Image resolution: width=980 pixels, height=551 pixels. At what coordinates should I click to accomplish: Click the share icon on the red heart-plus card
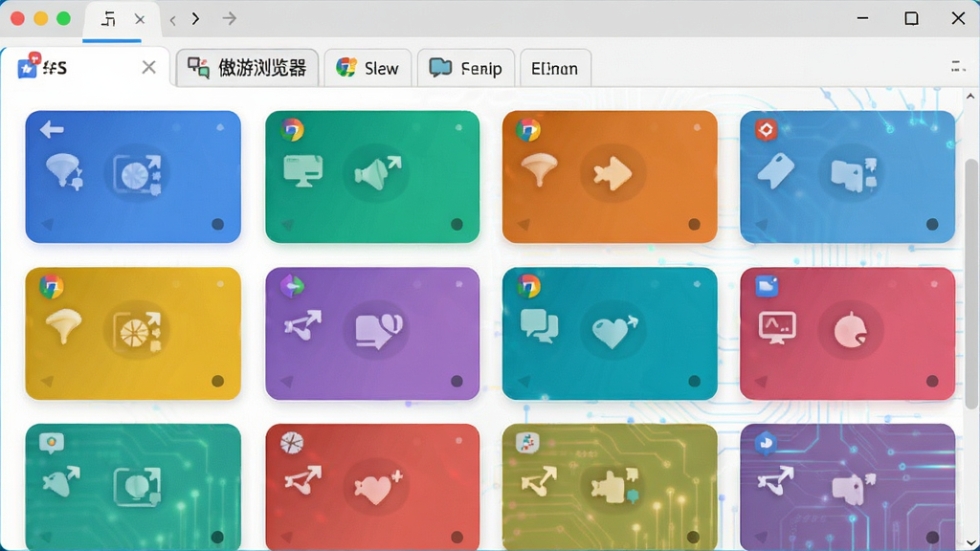[x=303, y=482]
